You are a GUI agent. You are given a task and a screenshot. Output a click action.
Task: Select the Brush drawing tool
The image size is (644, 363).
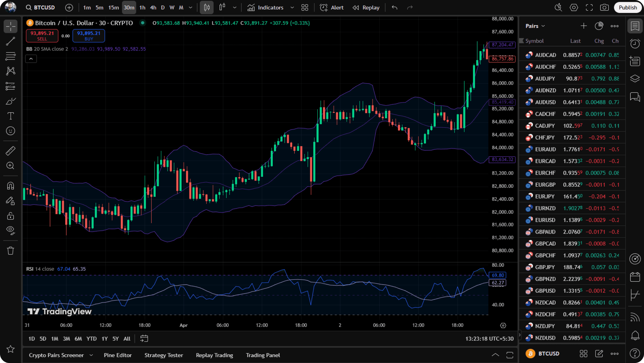[x=10, y=101]
